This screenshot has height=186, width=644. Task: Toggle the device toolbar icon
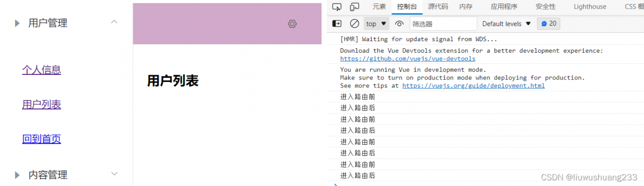[x=355, y=7]
